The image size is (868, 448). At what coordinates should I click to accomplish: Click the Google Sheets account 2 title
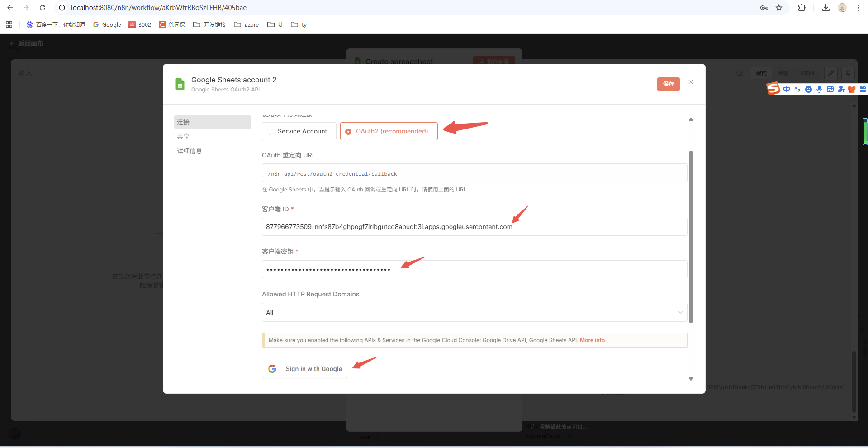coord(234,80)
